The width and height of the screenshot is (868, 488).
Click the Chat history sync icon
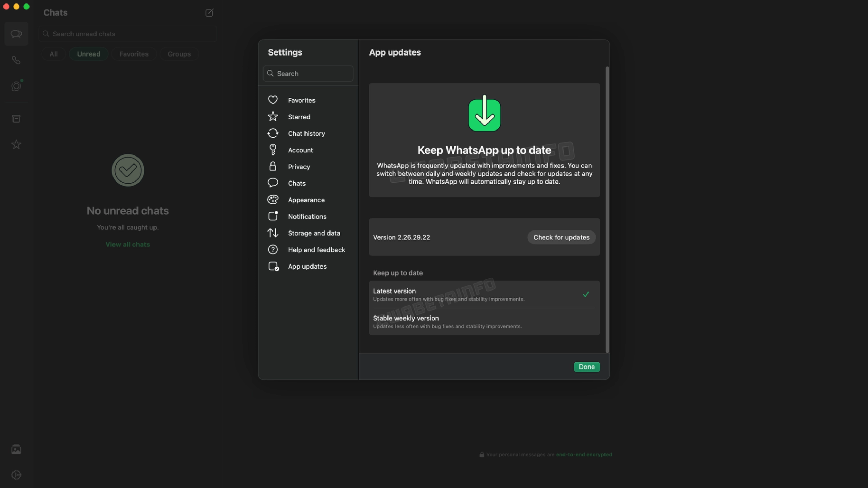tap(273, 133)
